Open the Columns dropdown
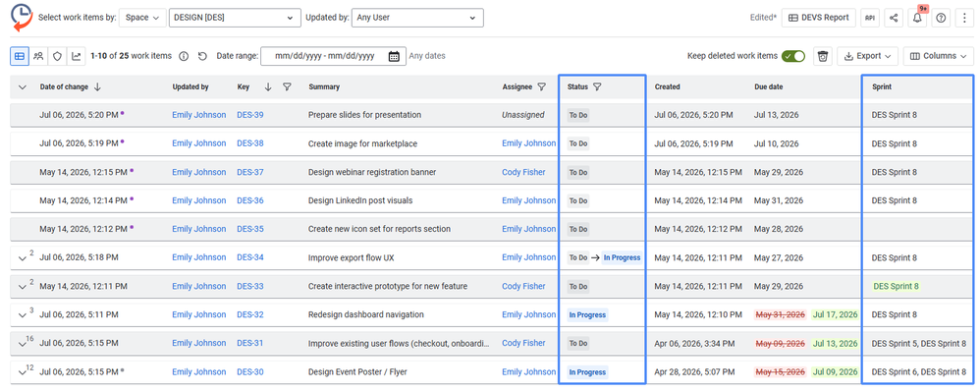980x392 pixels. [939, 56]
